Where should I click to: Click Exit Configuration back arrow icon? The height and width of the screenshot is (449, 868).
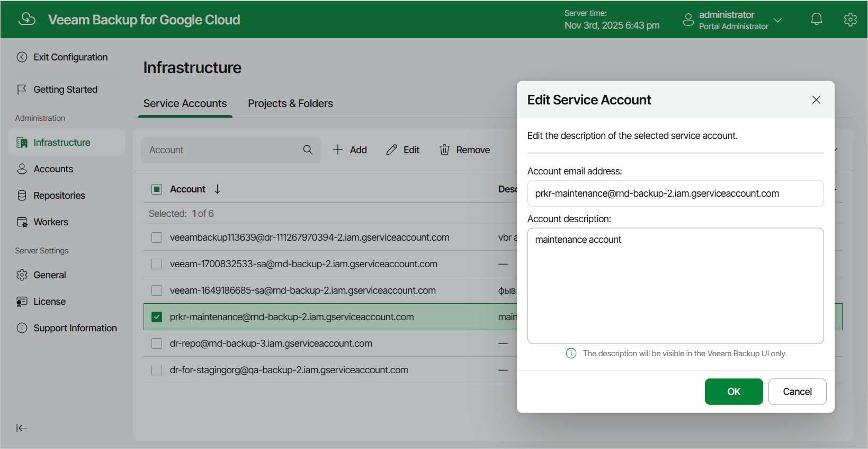[x=22, y=57]
